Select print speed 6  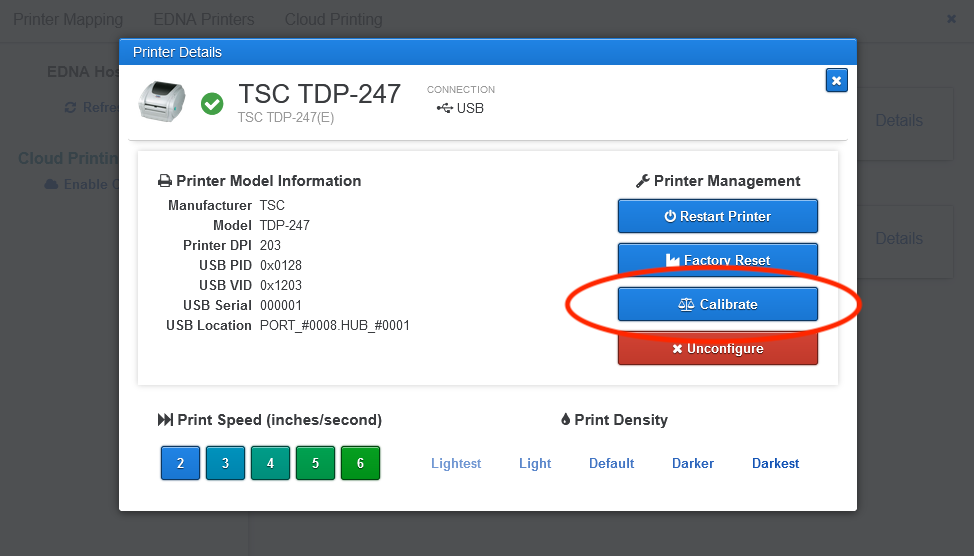click(x=360, y=463)
